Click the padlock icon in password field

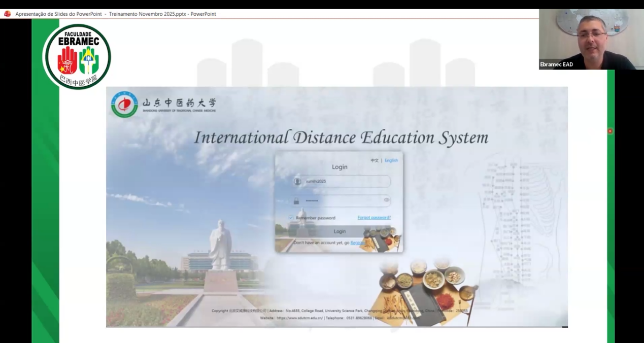pyautogui.click(x=296, y=201)
